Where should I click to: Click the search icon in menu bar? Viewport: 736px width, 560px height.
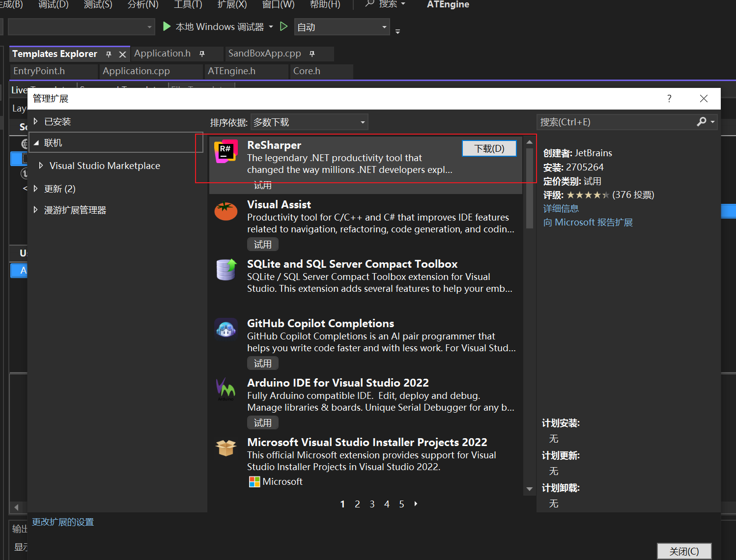coord(370,4)
